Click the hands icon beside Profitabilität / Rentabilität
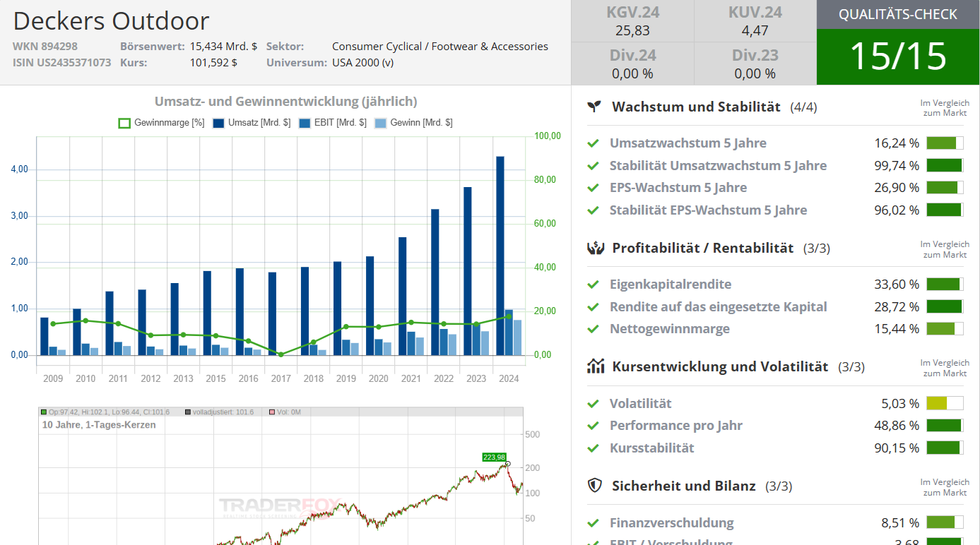The height and width of the screenshot is (545, 980). pos(595,248)
